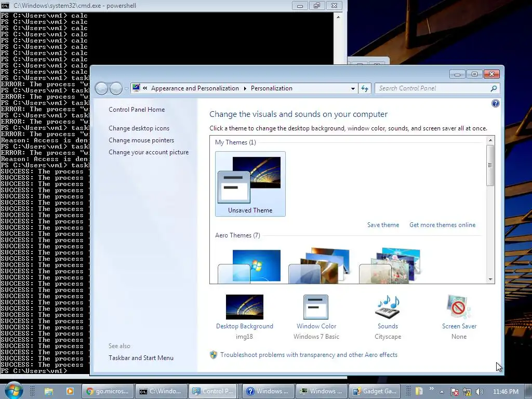Click the Show desktop button at taskbar end
Viewport: 532px width, 399px height.
pyautogui.click(x=528, y=391)
